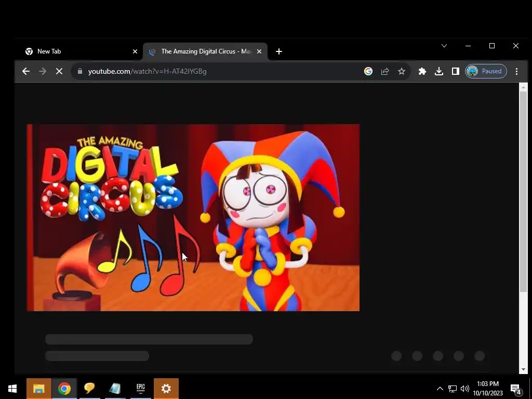The width and height of the screenshot is (532, 399).
Task: Open the notification center
Action: point(516,389)
